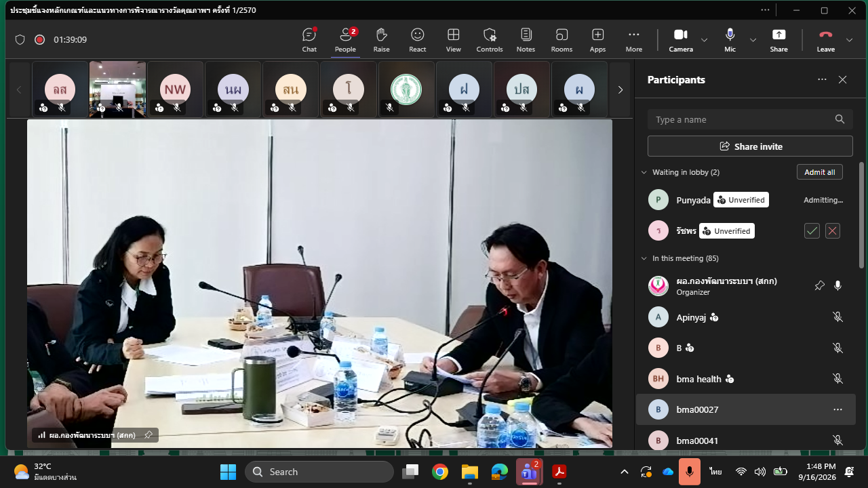This screenshot has width=868, height=488.
Task: Open meeting Controls
Action: click(490, 40)
